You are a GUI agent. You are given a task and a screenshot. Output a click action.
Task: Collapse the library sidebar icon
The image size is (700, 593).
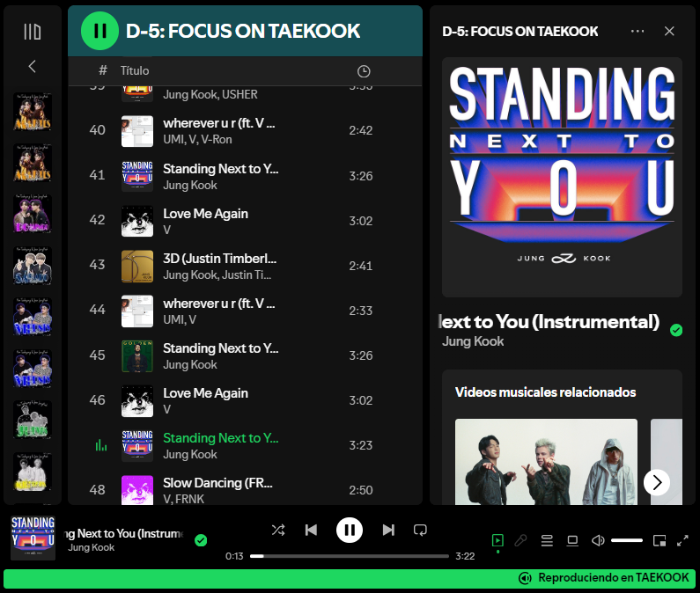click(x=33, y=32)
